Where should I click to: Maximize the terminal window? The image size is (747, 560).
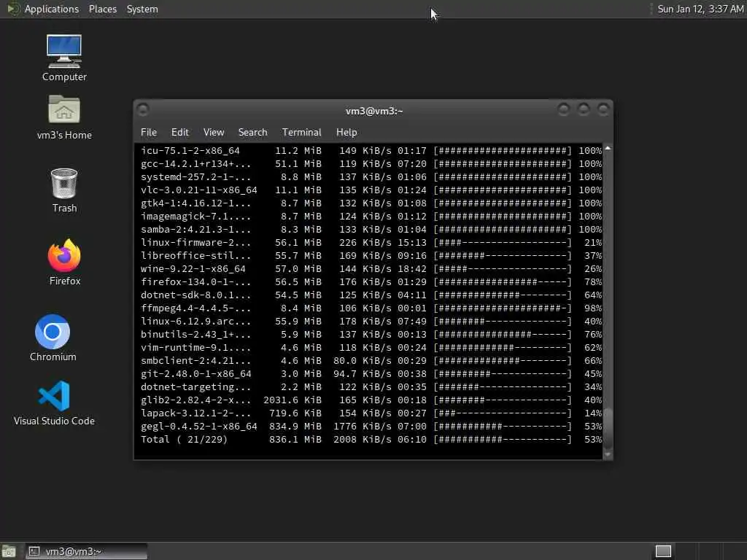tap(584, 110)
